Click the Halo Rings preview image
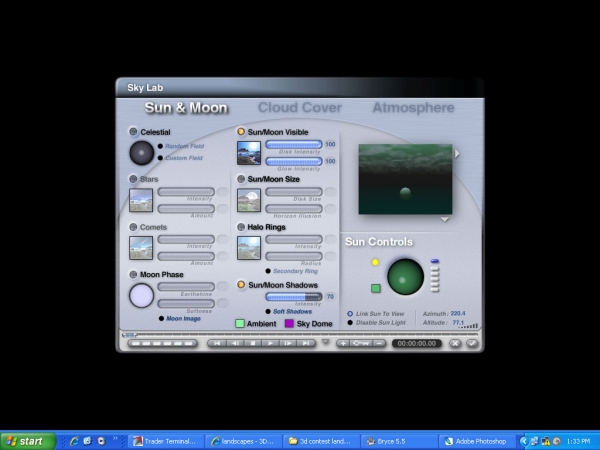Image resolution: width=600 pixels, height=450 pixels. [249, 248]
